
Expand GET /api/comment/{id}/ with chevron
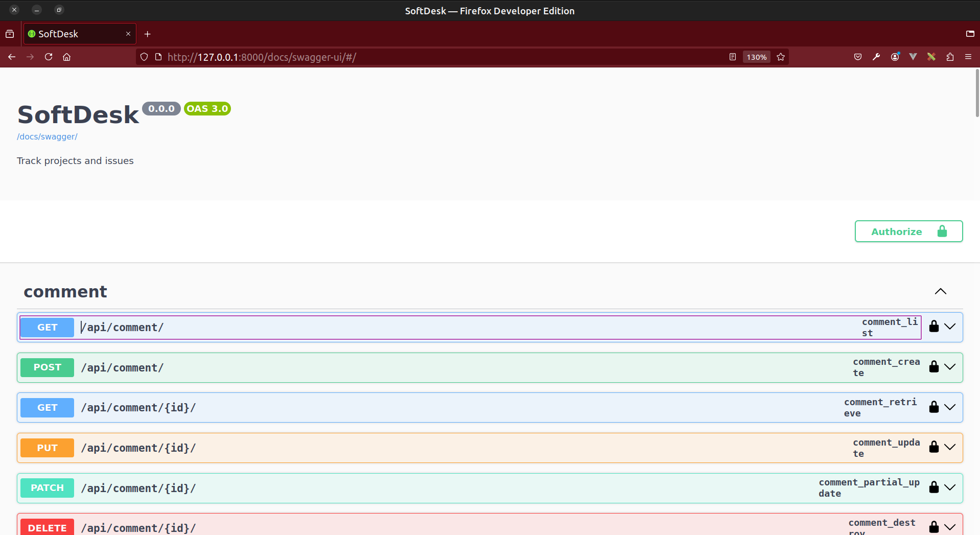950,407
